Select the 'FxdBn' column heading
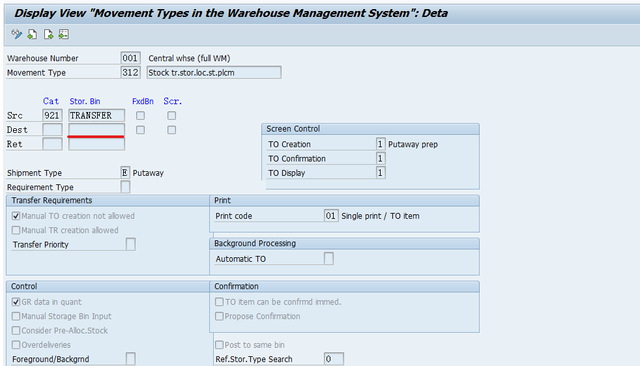The image size is (640, 366). [x=143, y=101]
